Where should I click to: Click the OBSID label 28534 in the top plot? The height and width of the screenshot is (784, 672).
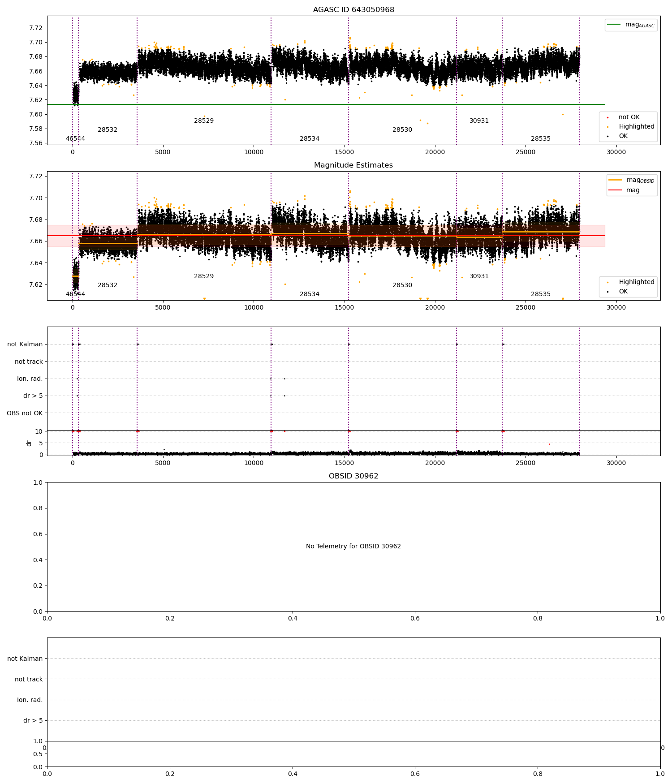310,139
